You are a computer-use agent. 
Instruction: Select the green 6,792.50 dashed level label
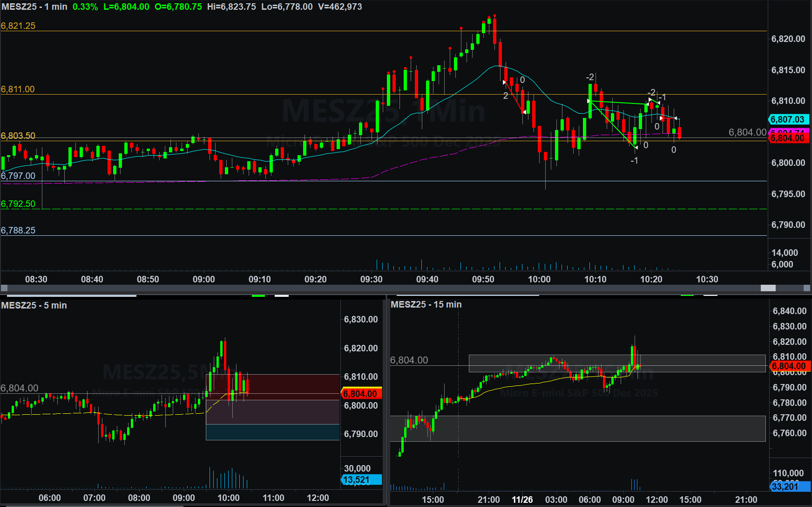[x=18, y=204]
